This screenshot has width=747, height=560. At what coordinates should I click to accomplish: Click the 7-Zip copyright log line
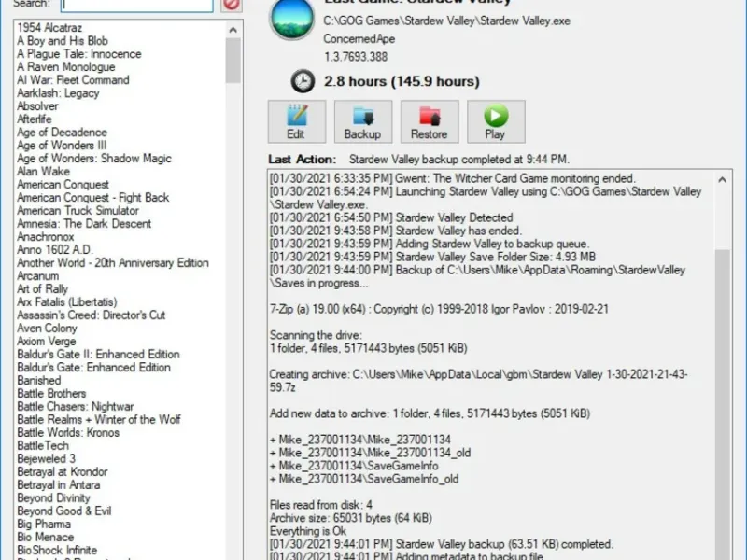click(439, 309)
